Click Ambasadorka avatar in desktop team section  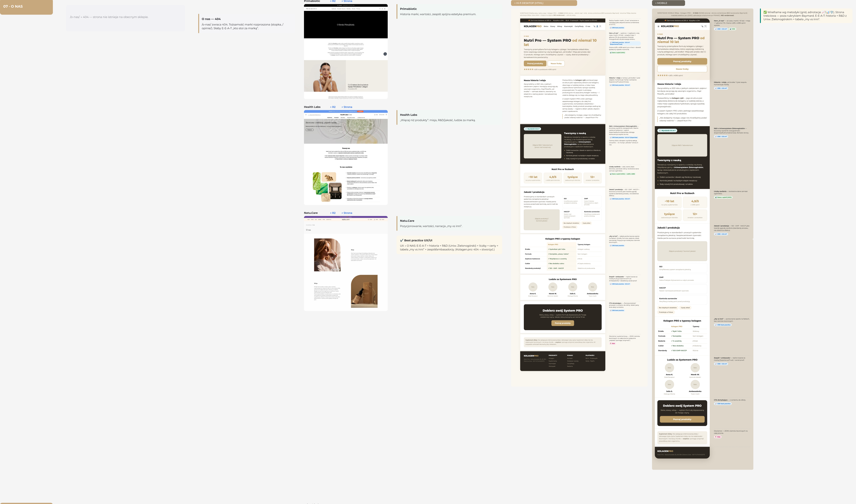tap(592, 287)
